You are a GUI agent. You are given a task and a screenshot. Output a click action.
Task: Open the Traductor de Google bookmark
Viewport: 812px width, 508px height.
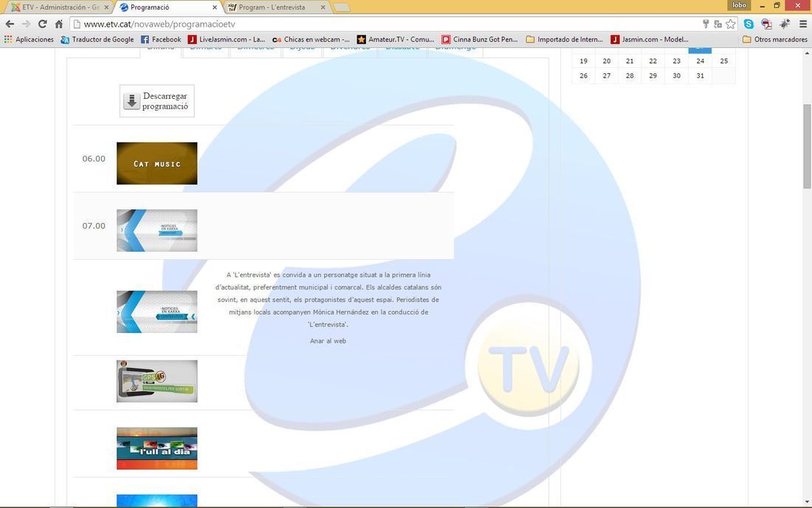pyautogui.click(x=97, y=39)
